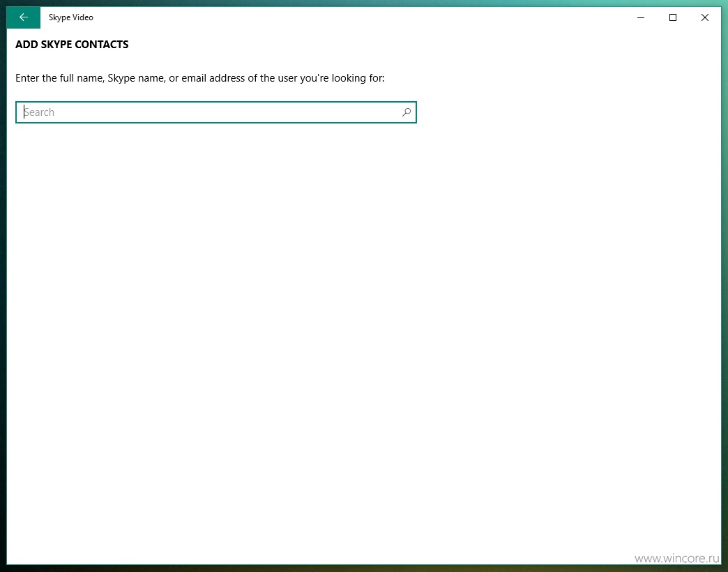Viewport: 728px width, 572px height.
Task: Click the 'Enter the full name' instruction text
Action: (200, 78)
